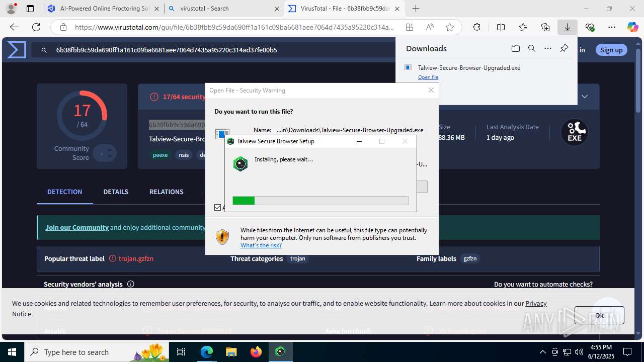Screen dimensions: 644x362
Task: Pin the Downloads panel
Action: [x=564, y=48]
